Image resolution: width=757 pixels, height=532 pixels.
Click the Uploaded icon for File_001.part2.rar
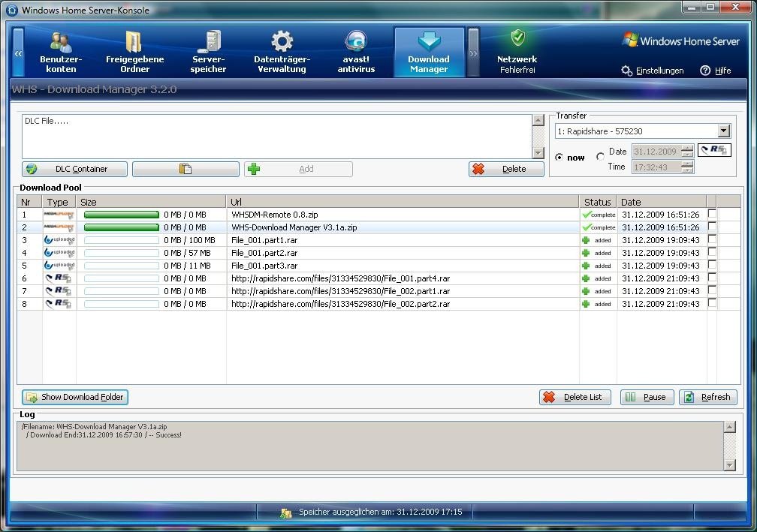(59, 252)
